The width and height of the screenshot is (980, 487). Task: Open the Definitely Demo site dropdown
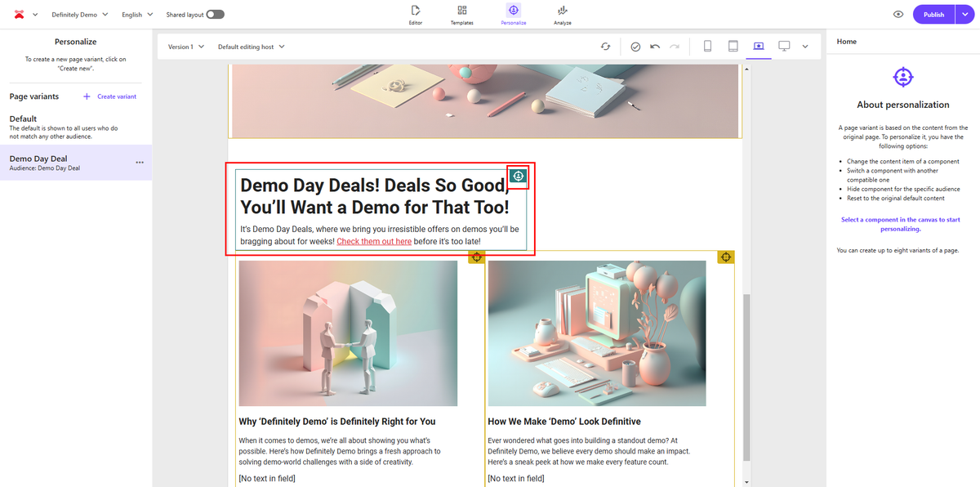click(x=80, y=15)
